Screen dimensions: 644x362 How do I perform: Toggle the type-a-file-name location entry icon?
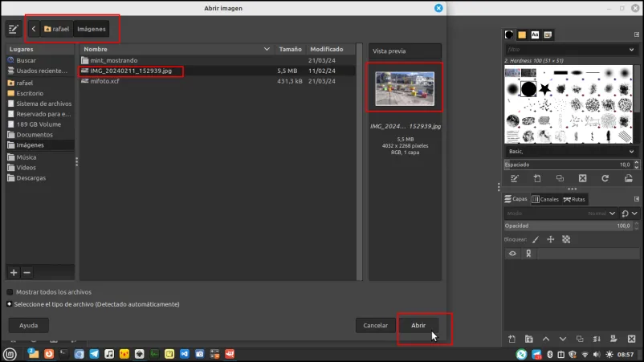(x=14, y=29)
